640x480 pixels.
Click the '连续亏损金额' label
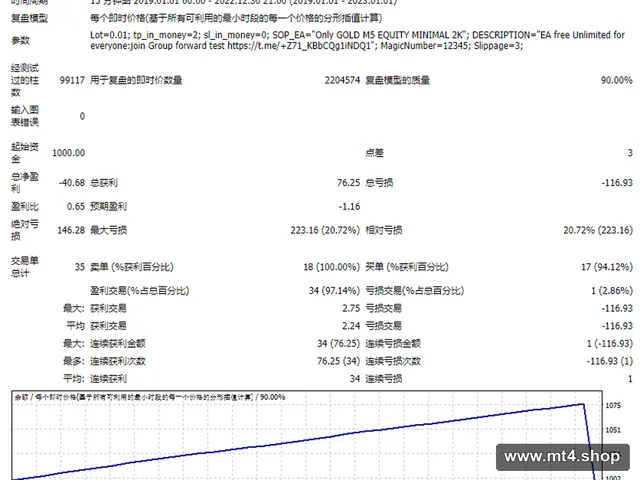tap(393, 343)
